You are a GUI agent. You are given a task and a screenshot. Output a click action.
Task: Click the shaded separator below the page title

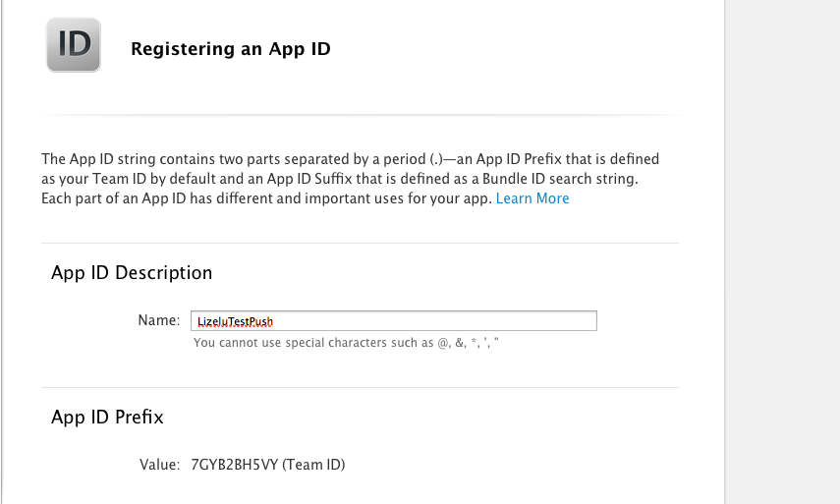pos(363,114)
